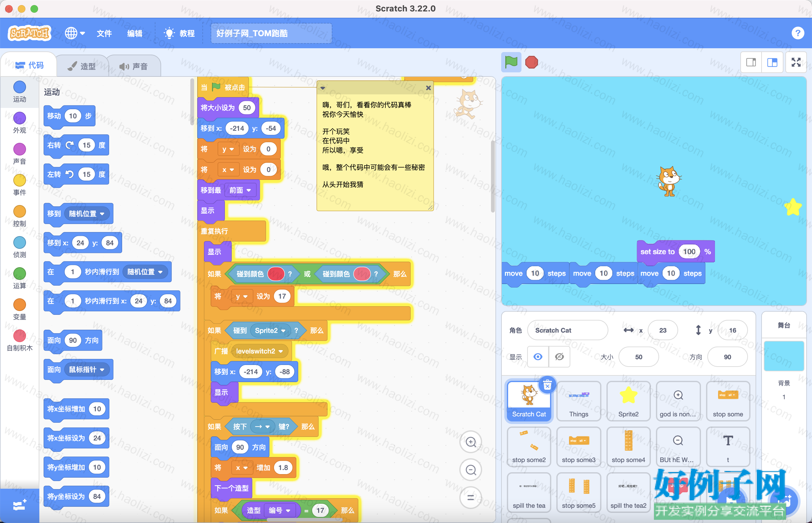Collapse the yellow comment with its arrow
Image resolution: width=812 pixels, height=523 pixels.
(x=323, y=88)
